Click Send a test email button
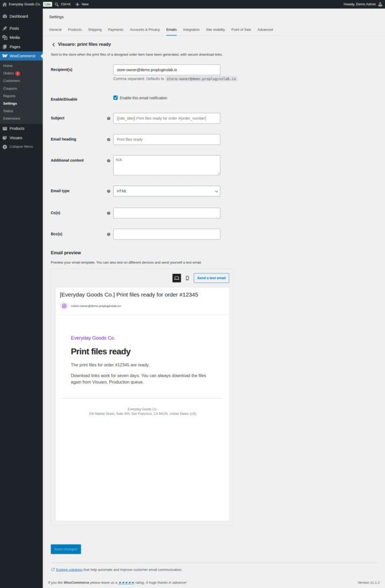The width and height of the screenshot is (385, 588). (211, 278)
